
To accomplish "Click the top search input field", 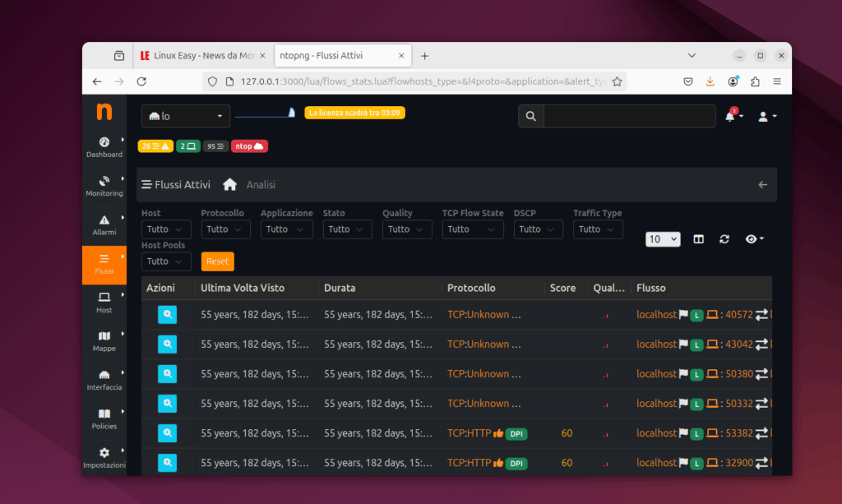I will pyautogui.click(x=629, y=117).
